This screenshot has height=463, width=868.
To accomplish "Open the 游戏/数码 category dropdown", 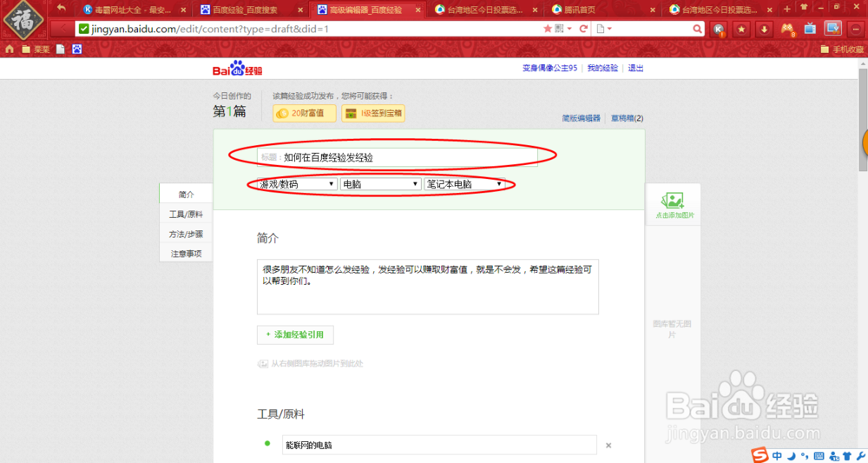I will coord(297,184).
